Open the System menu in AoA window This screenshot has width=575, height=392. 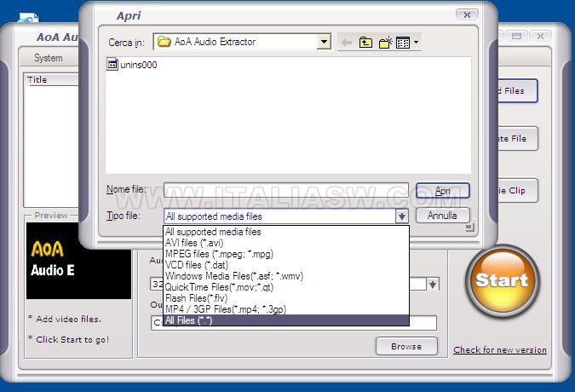[48, 58]
